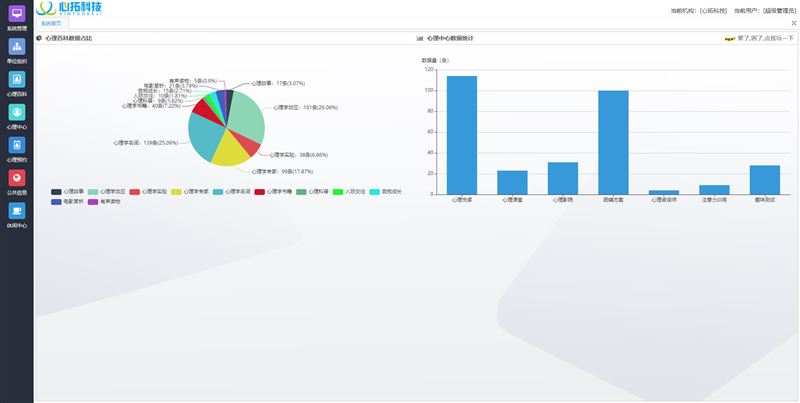Toggle the 心理学名词 legend entry
Screen dimensions: 800x403
pos(230,191)
